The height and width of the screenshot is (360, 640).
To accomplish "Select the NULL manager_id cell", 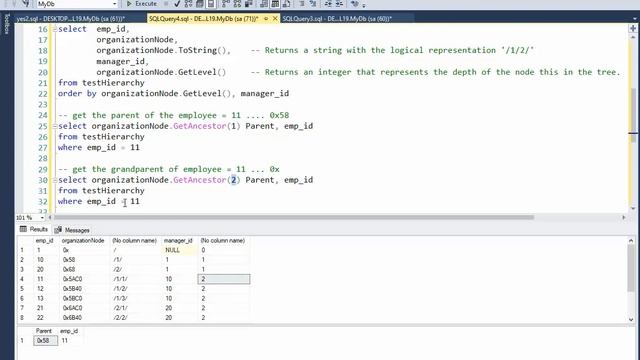I will (178, 250).
